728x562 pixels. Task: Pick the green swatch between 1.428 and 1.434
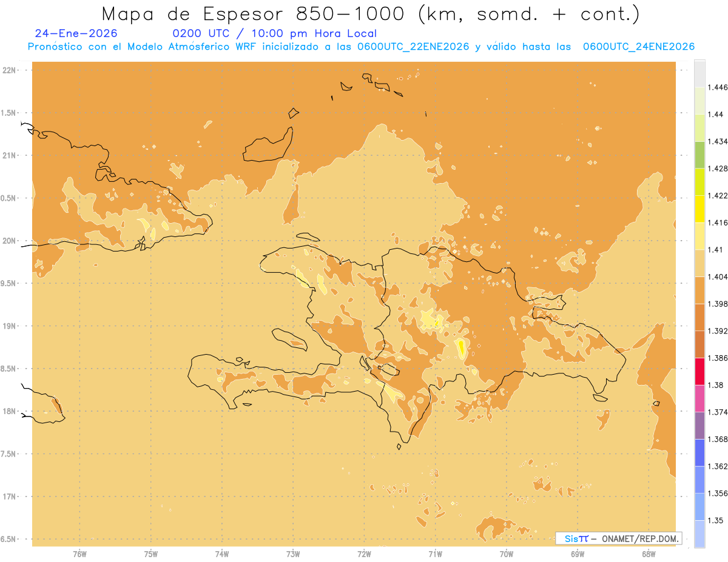[699, 155]
